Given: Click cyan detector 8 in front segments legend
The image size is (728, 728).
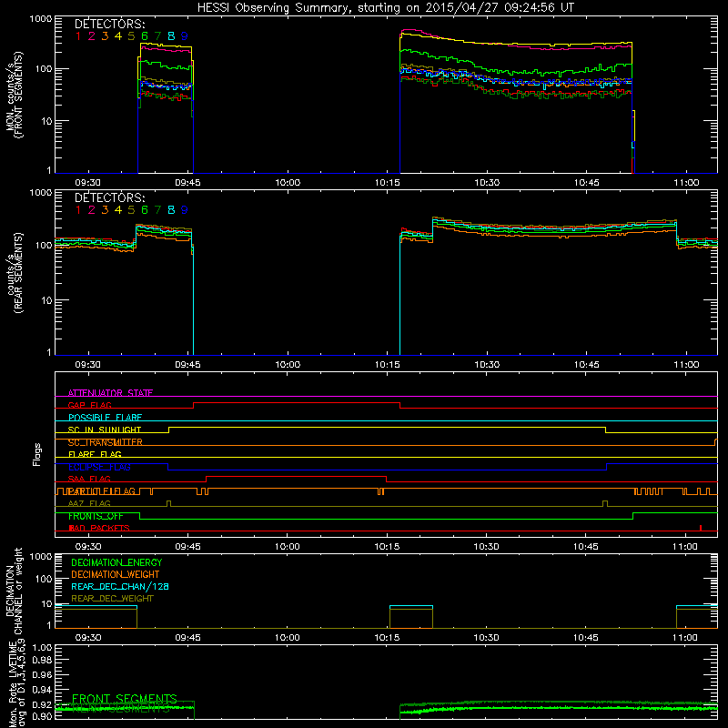Looking at the screenshot, I should click(x=171, y=35).
